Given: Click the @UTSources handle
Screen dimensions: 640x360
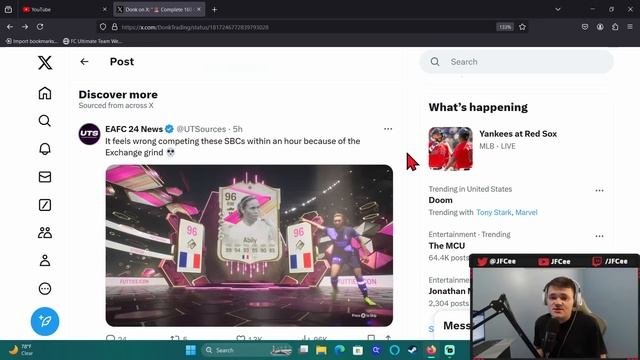Looking at the screenshot, I should tap(201, 129).
